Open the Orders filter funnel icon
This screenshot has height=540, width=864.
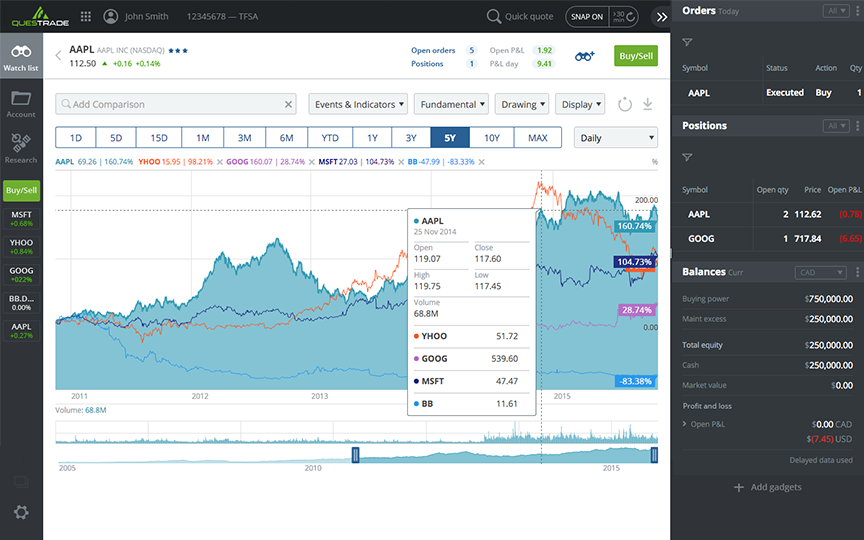point(687,42)
